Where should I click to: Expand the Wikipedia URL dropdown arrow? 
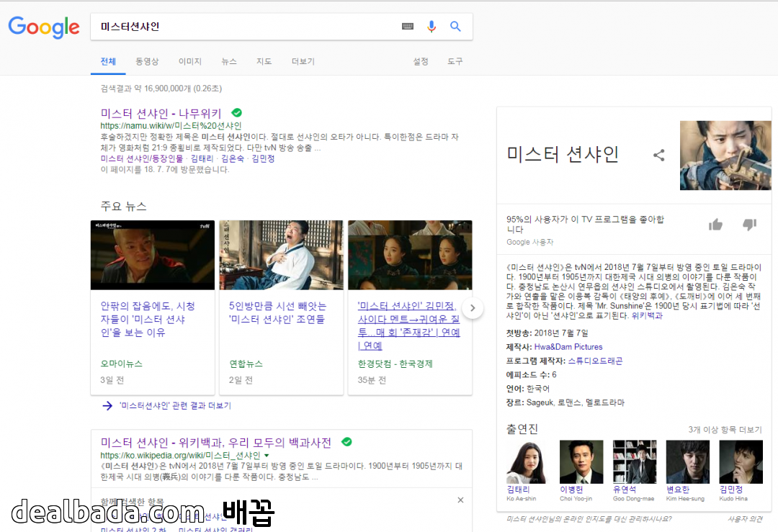267,456
